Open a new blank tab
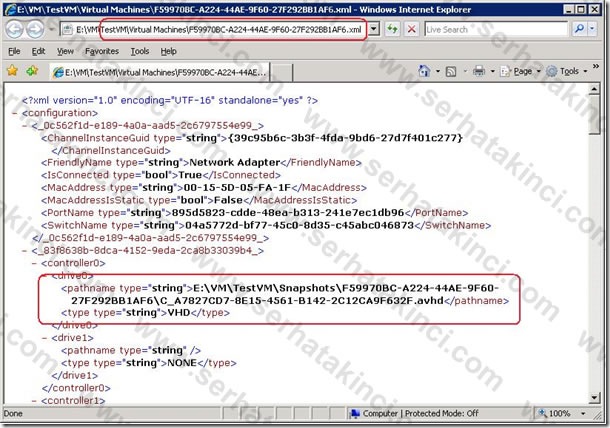 click(281, 72)
